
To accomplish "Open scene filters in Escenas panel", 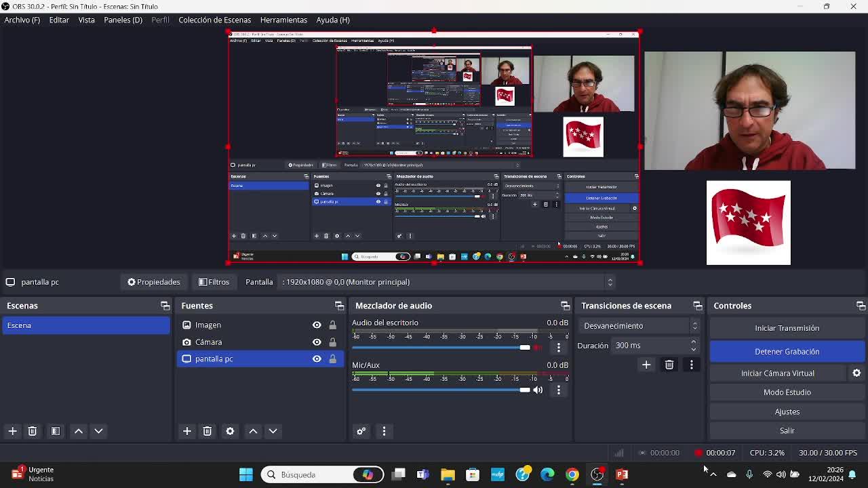I will pyautogui.click(x=56, y=431).
